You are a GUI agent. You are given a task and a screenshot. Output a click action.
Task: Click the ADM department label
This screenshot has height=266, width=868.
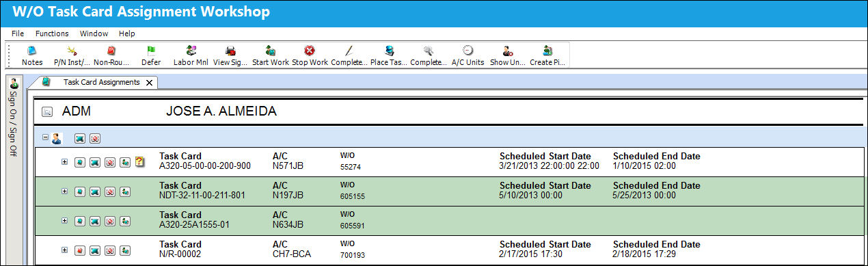pyautogui.click(x=77, y=111)
